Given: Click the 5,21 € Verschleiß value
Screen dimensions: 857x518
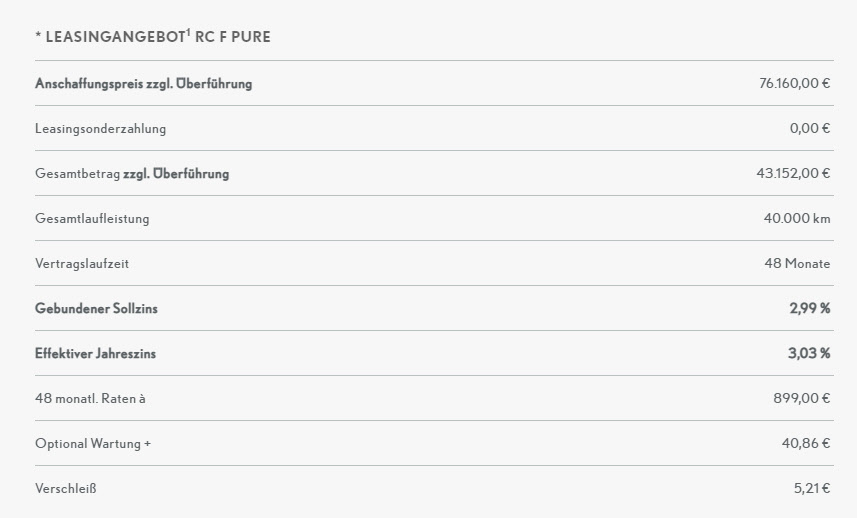Looking at the screenshot, I should coord(812,488).
